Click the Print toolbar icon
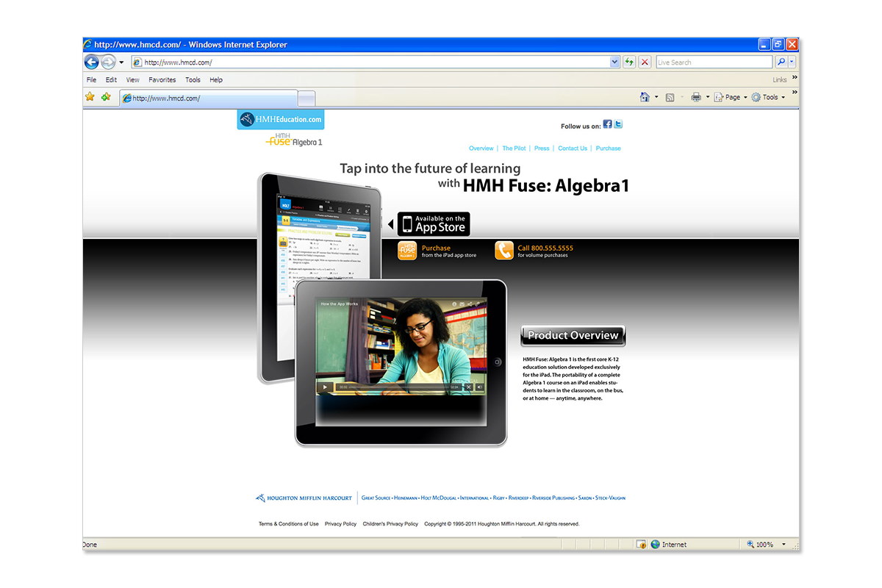 tap(696, 97)
